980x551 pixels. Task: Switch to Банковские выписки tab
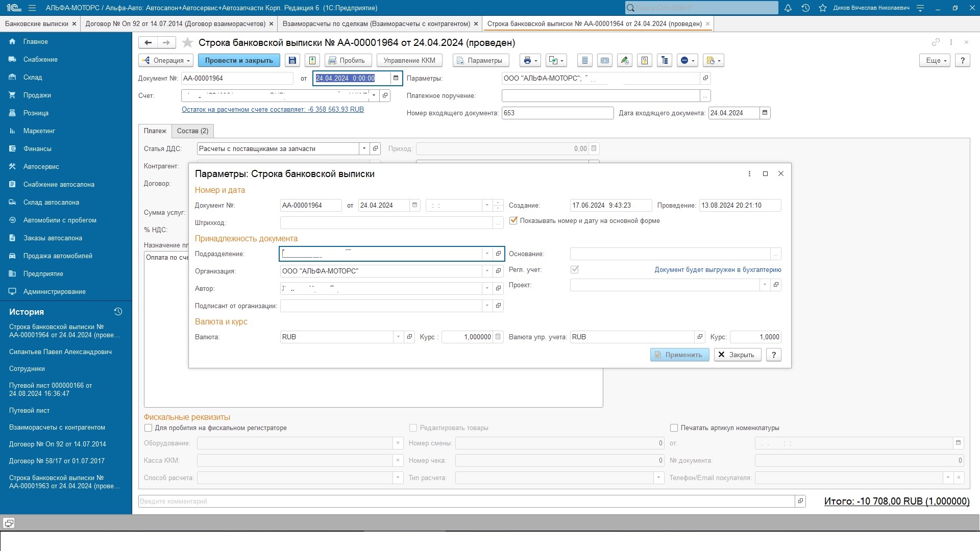tap(36, 23)
